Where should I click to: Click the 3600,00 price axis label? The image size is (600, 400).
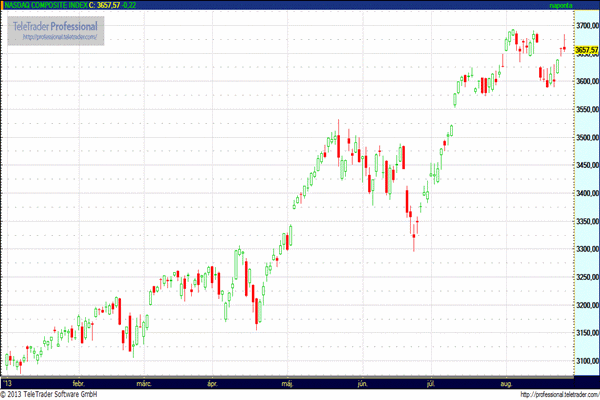(586, 81)
